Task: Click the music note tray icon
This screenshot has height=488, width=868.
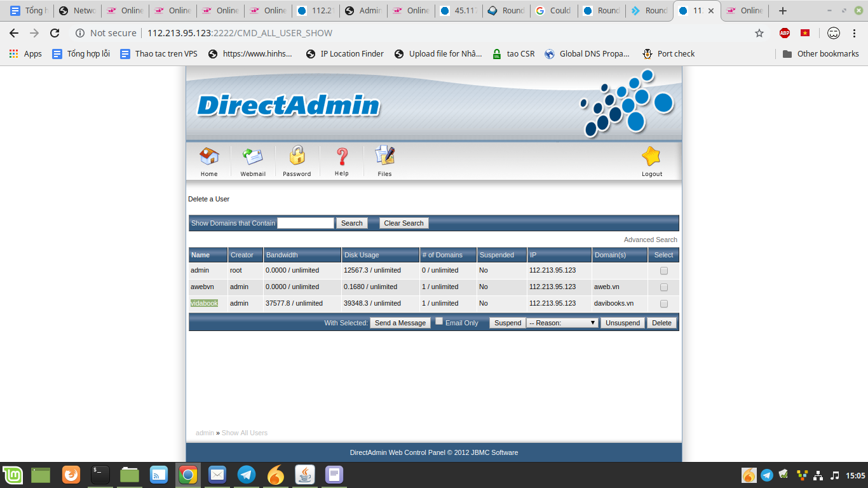Action: point(835,475)
